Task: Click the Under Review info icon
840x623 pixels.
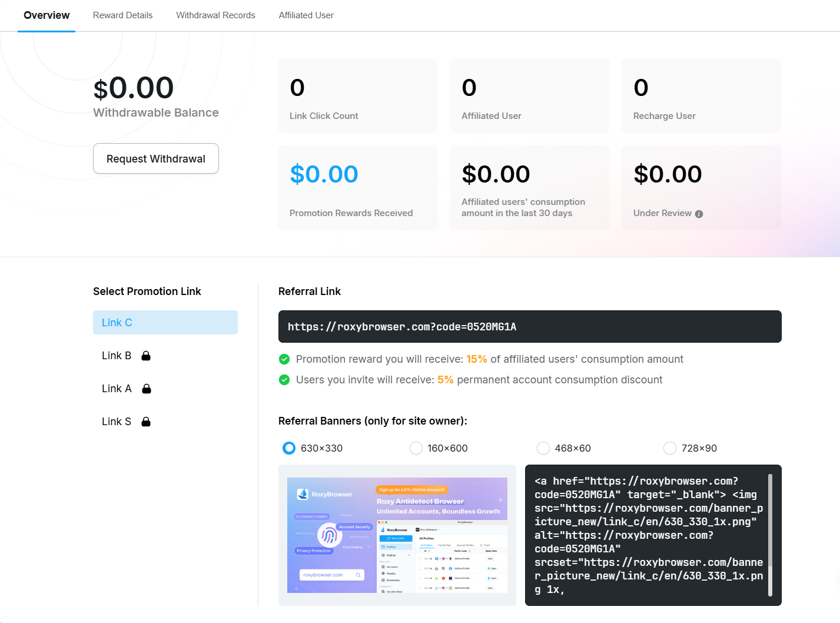Action: click(699, 214)
